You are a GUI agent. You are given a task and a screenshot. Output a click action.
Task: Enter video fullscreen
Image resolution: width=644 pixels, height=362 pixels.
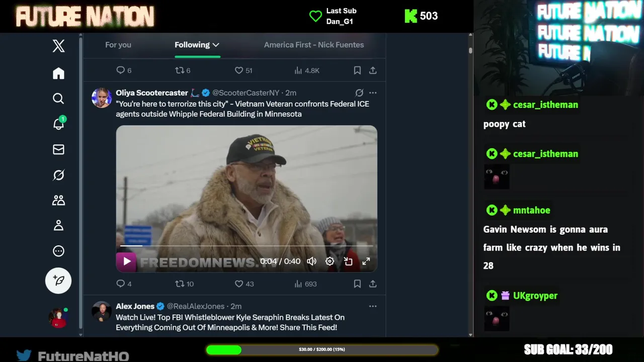366,261
